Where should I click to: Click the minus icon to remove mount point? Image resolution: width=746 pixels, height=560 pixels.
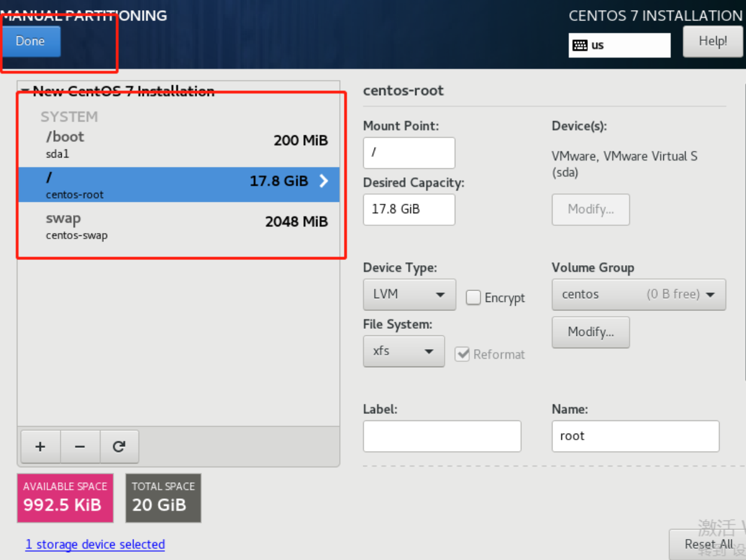[80, 447]
